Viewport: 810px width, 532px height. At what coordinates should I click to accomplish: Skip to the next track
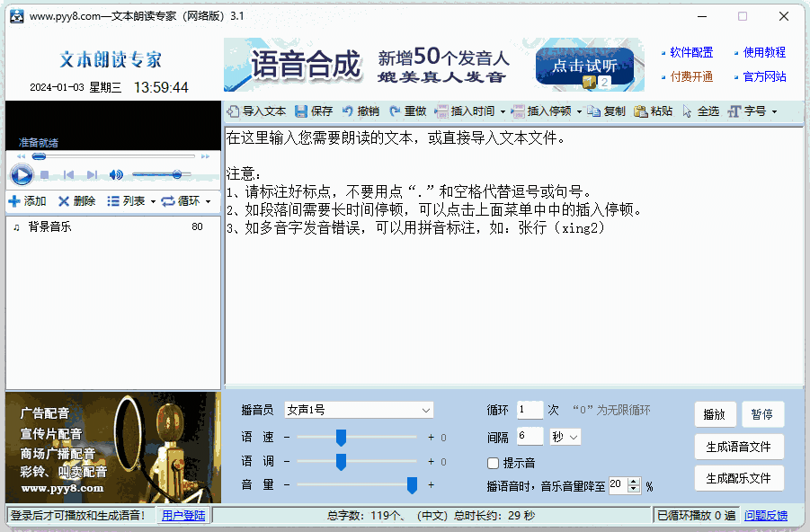click(92, 175)
